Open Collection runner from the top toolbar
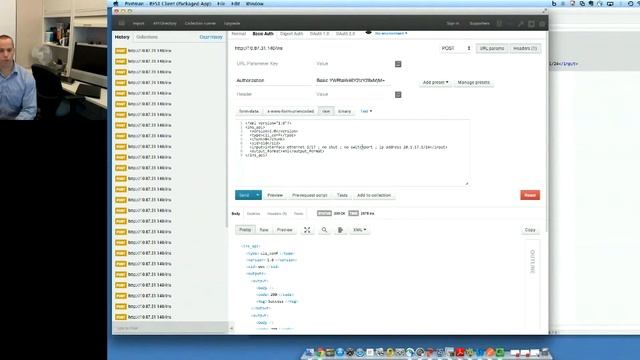The image size is (640, 360). pos(200,24)
